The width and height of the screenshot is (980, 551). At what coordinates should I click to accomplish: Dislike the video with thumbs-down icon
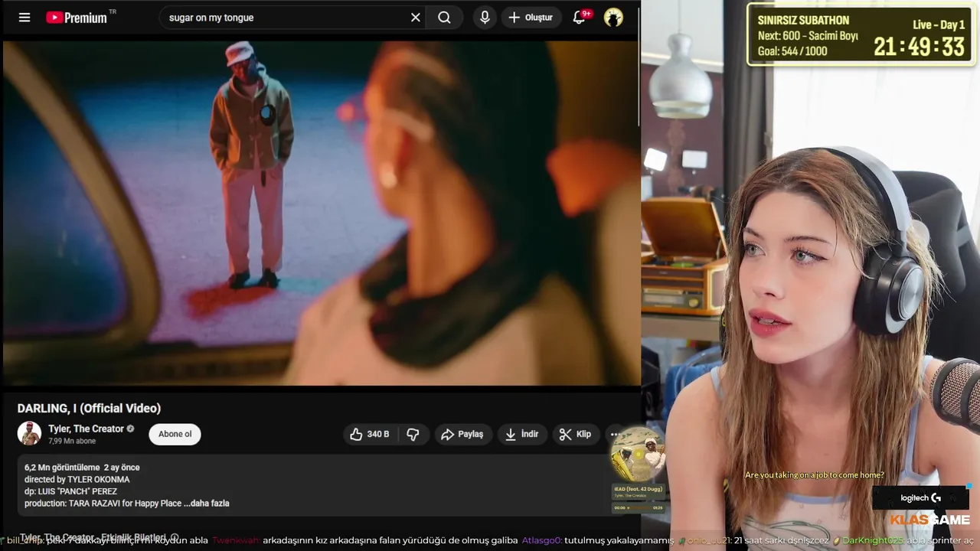click(413, 434)
